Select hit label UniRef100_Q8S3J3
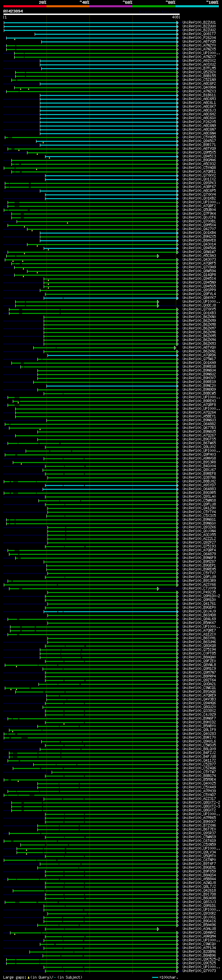Image resolution: width=222 pixels, height=980 pixels. [199, 902]
